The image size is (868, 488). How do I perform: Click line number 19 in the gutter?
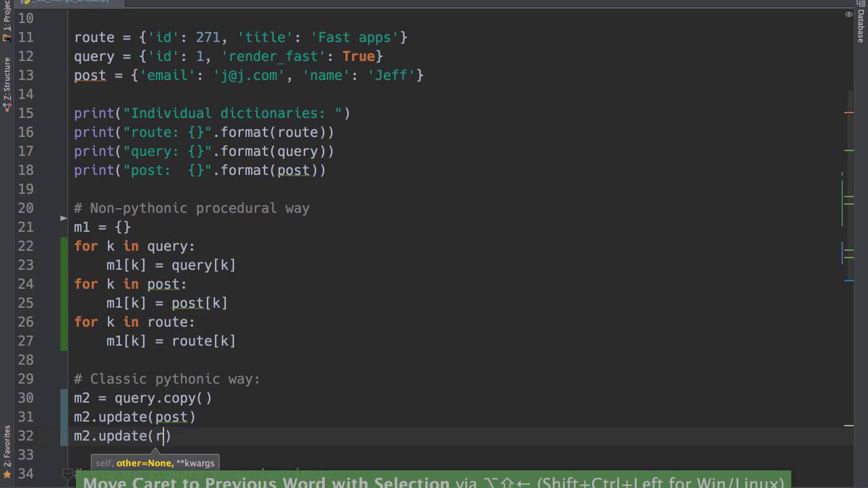[26, 189]
